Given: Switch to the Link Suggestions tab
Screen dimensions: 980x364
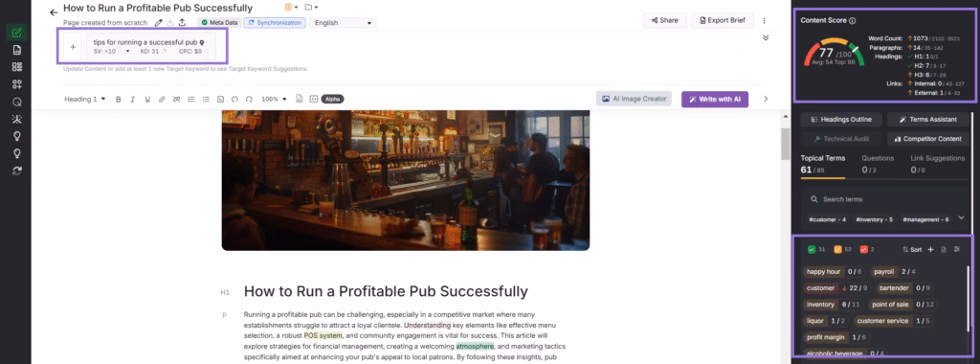Looking at the screenshot, I should [x=938, y=164].
